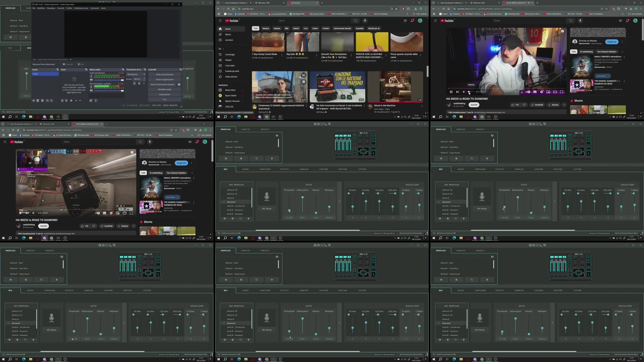Add a source with OBS Fonti plus icon
644x362 pixels.
click(x=62, y=100)
